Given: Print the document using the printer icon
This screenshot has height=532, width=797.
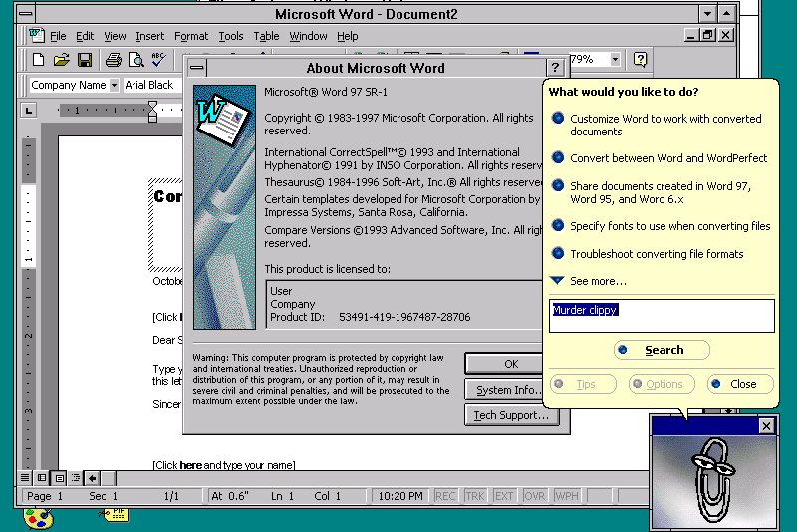Looking at the screenshot, I should pos(113,60).
